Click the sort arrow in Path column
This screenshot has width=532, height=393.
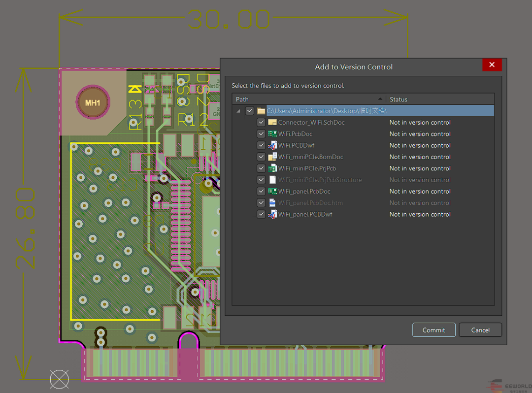coord(380,99)
